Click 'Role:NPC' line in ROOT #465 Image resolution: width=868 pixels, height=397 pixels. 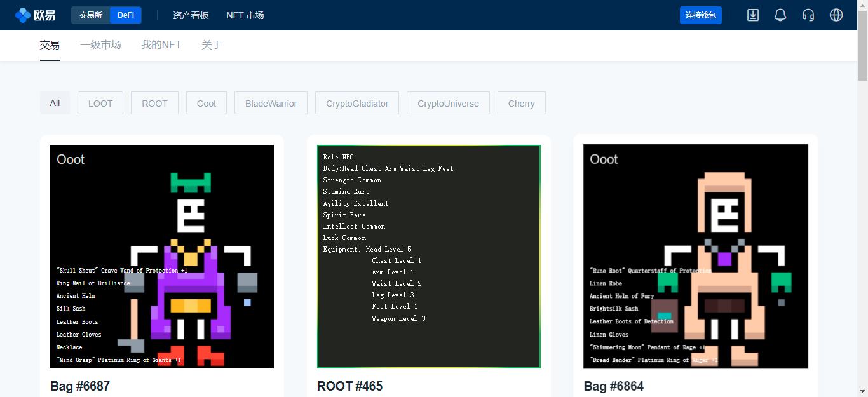point(339,157)
